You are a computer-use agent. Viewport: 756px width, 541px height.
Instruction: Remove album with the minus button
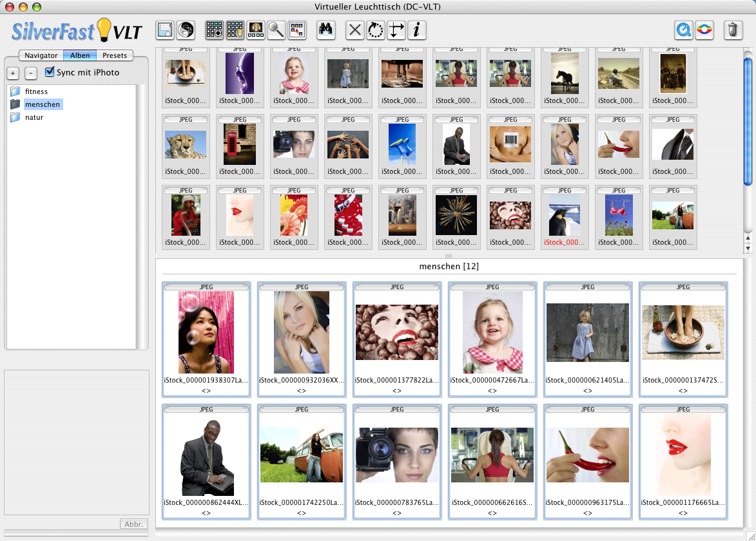(31, 73)
